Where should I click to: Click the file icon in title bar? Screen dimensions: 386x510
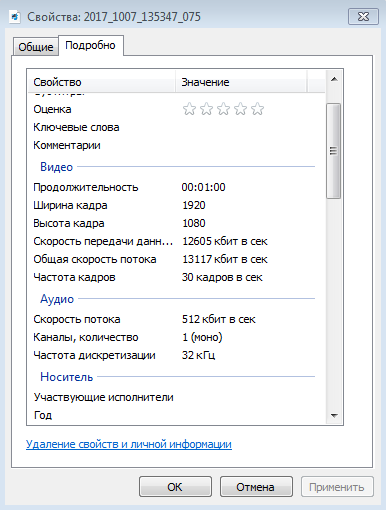point(15,17)
